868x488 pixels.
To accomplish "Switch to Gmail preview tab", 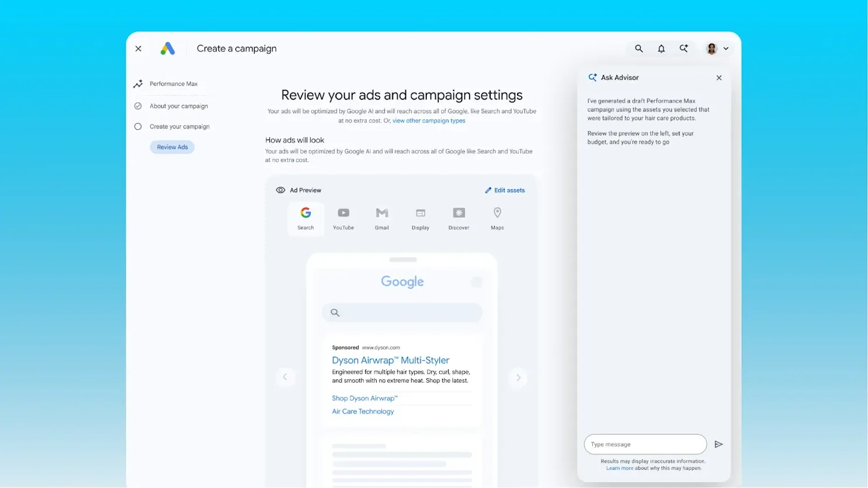I will [382, 219].
